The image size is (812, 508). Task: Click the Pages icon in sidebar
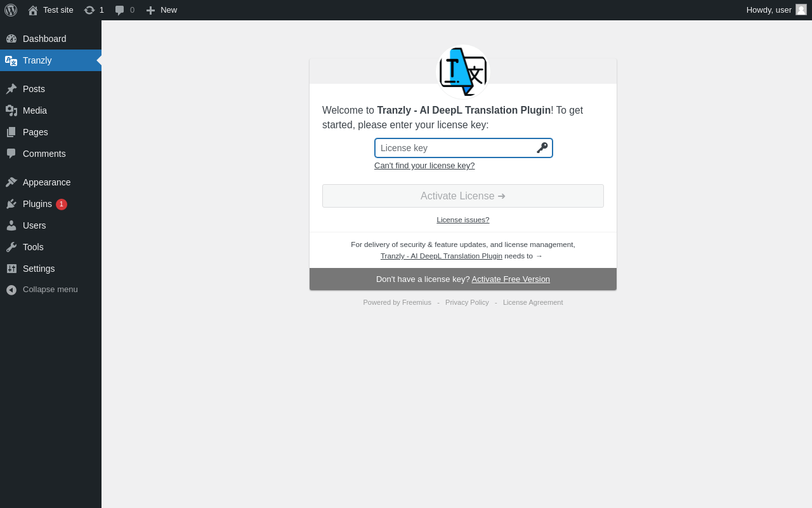11,132
